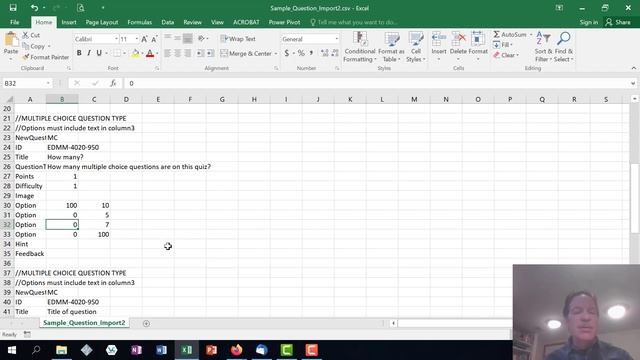Open the Font Color dropdown arrow
Viewport: 640px width, 360px height.
pos(157,53)
